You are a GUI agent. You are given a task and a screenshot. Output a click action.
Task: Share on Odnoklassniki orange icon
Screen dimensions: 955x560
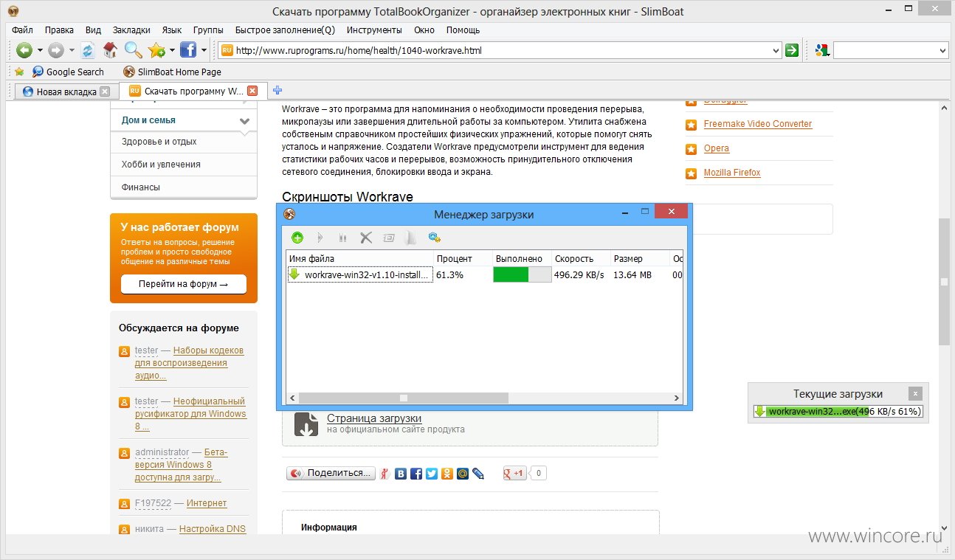447,474
